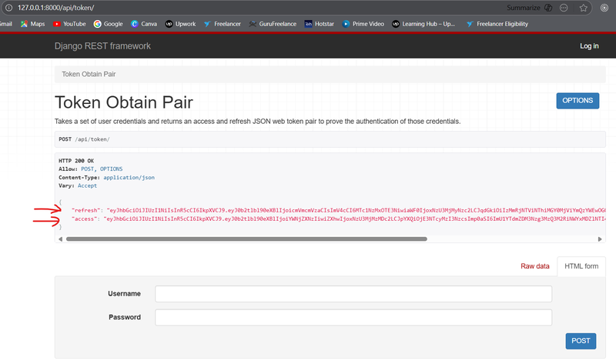616x364 pixels.
Task: Click the HTTP 200 OK status text
Action: (x=76, y=161)
